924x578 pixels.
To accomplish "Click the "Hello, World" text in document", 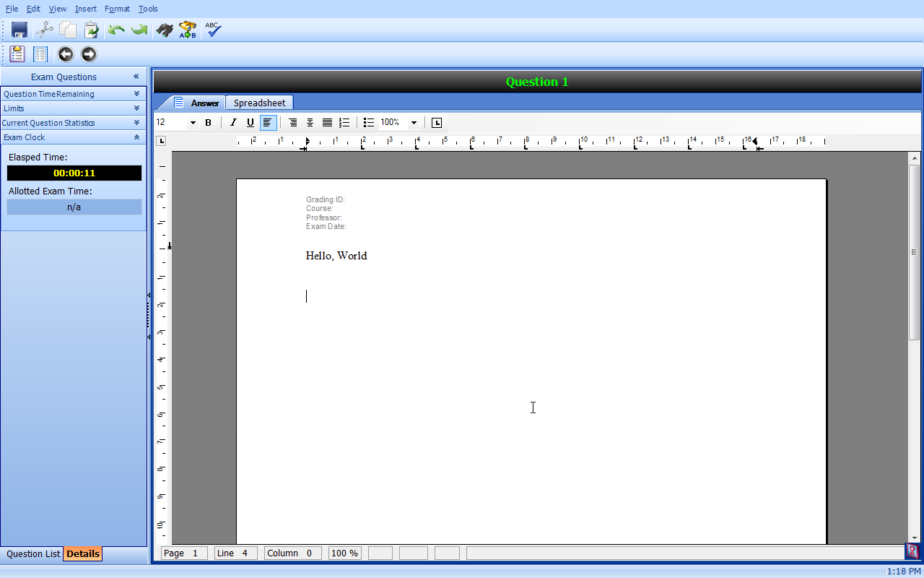I will (x=336, y=256).
